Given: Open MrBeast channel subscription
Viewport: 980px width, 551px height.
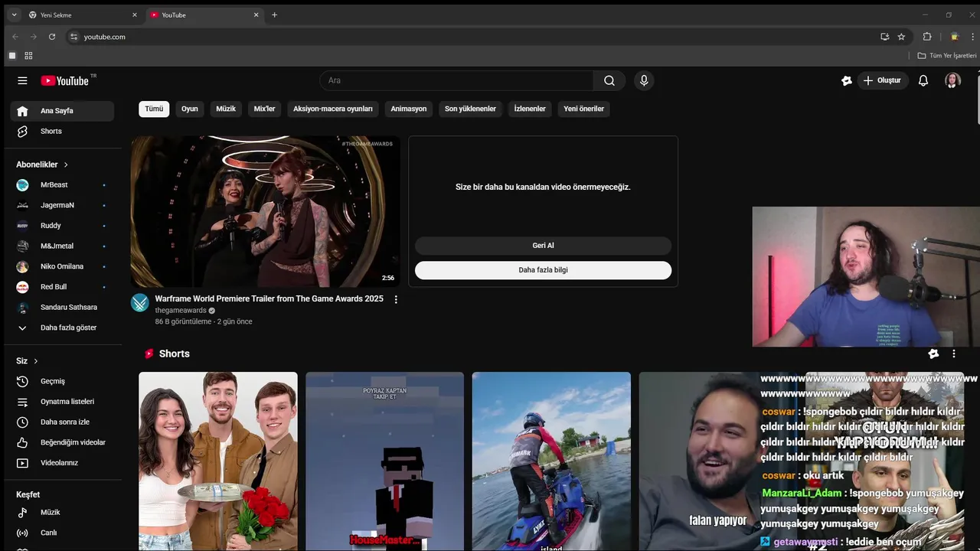Looking at the screenshot, I should [62, 185].
